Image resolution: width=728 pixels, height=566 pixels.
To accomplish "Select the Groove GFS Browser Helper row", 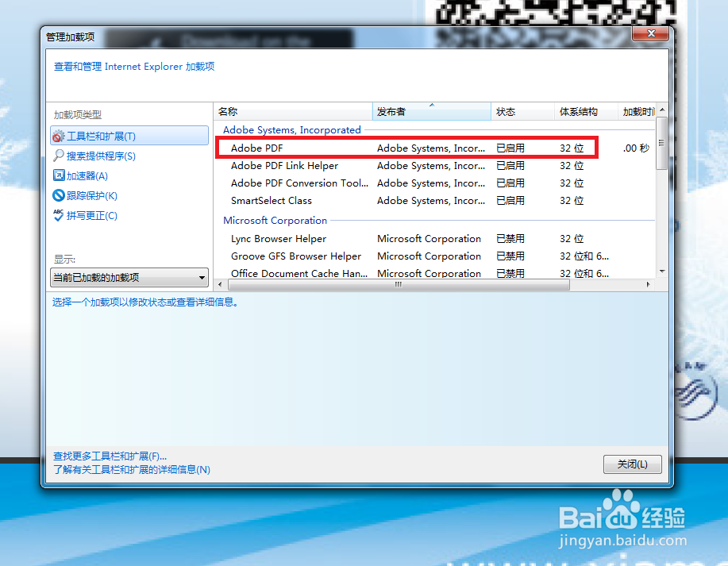I will tap(434, 256).
